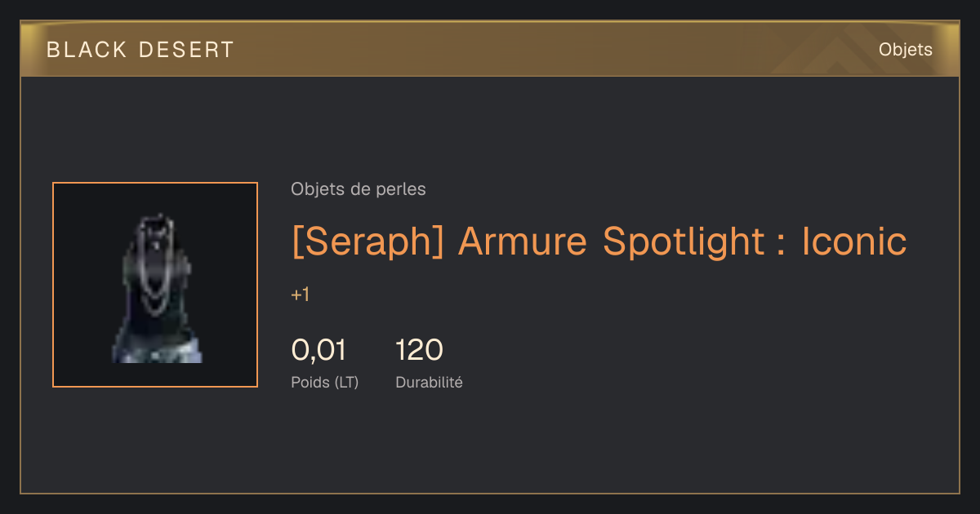Click the word Seraph in item title

point(367,243)
